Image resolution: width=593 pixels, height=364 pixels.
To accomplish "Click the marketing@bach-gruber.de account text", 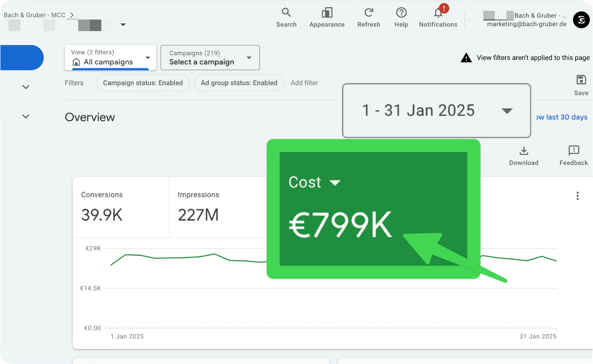I will tap(527, 24).
